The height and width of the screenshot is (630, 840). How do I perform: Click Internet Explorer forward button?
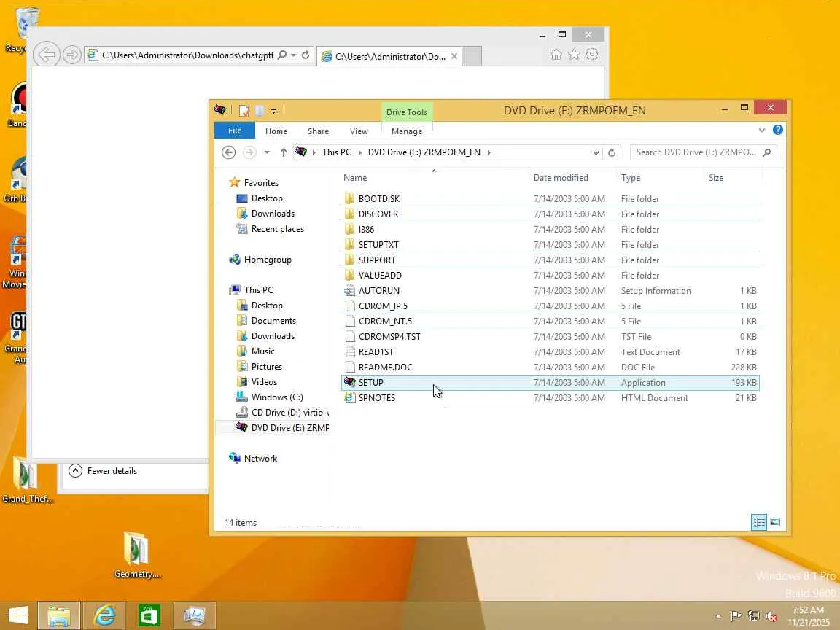pos(71,55)
